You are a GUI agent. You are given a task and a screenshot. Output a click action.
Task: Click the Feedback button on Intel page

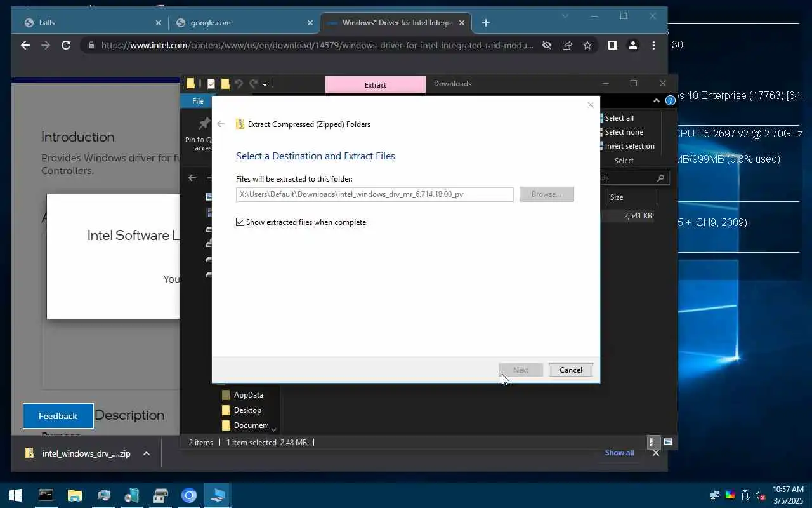click(x=58, y=416)
